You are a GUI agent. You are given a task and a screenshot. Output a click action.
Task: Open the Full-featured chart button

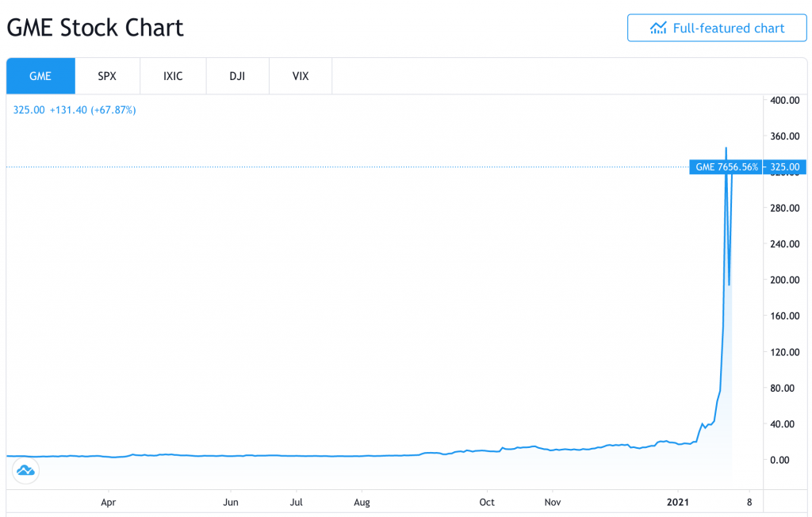click(716, 29)
